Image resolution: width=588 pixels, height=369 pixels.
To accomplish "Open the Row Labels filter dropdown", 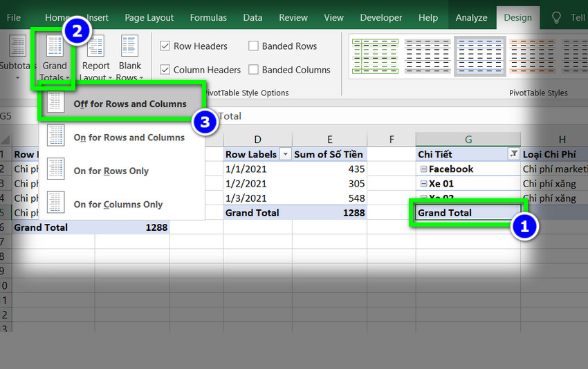I will click(286, 154).
